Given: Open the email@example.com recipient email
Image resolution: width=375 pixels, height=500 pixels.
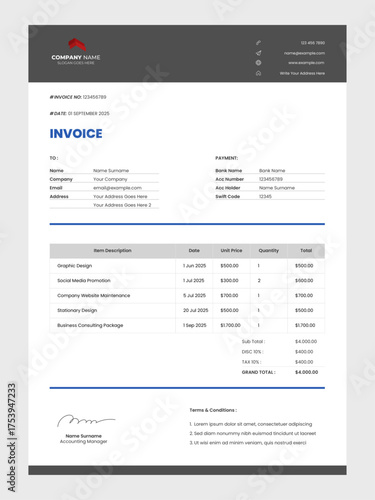Looking at the screenshot, I should 117,188.
